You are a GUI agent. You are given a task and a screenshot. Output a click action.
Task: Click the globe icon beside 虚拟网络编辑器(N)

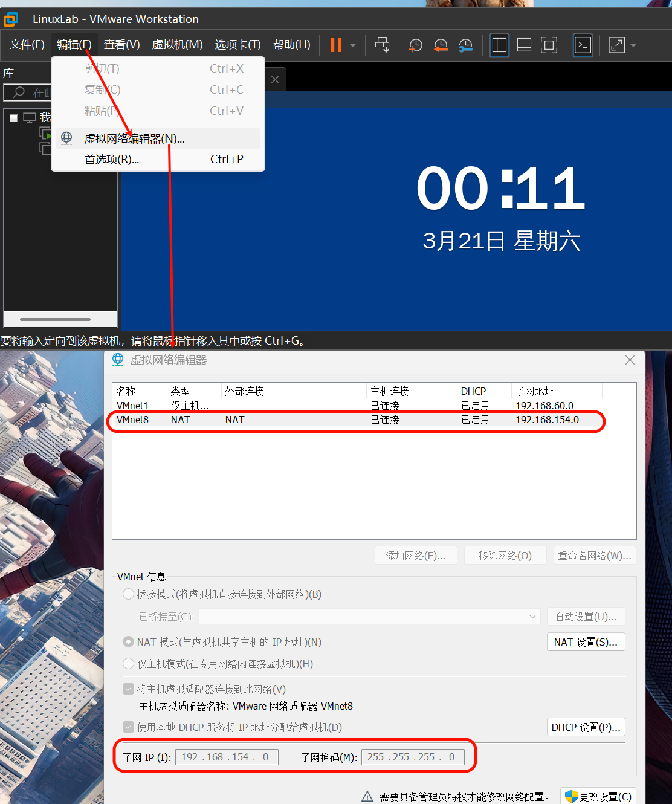(x=66, y=138)
